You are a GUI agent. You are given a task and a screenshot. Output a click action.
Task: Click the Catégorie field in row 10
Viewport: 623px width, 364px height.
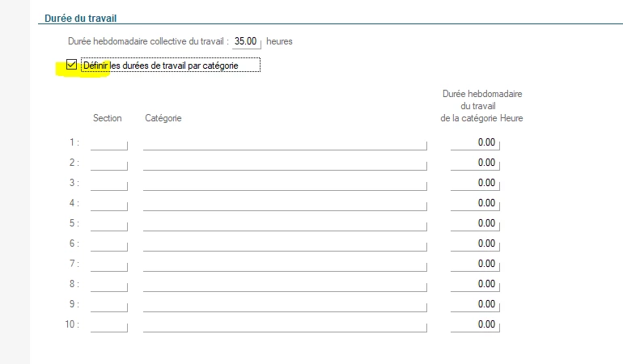(285, 324)
